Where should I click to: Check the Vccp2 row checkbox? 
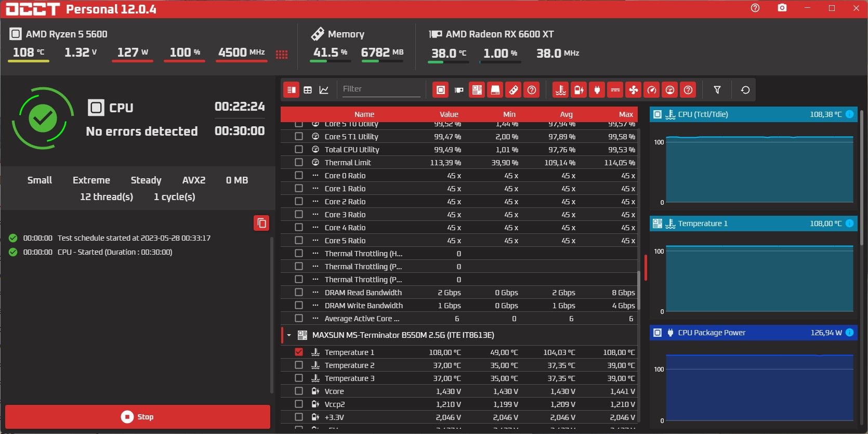(x=299, y=404)
